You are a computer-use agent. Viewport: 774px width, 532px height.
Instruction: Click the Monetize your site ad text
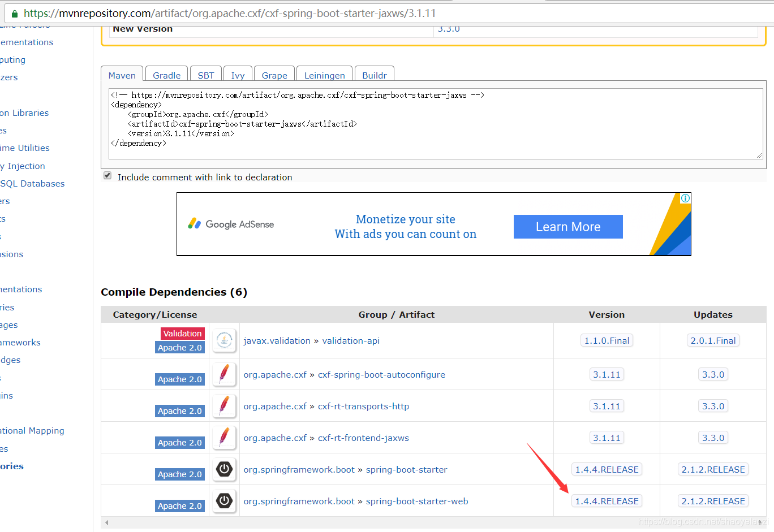click(x=406, y=219)
